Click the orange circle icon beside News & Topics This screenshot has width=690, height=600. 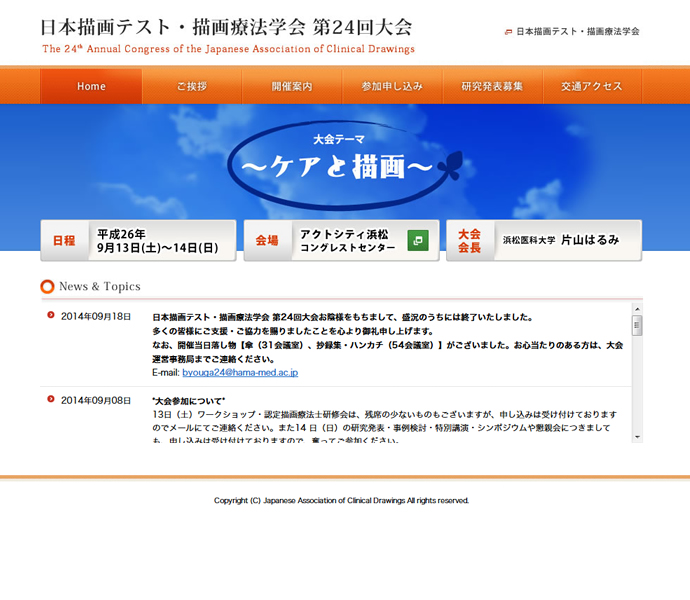[48, 287]
